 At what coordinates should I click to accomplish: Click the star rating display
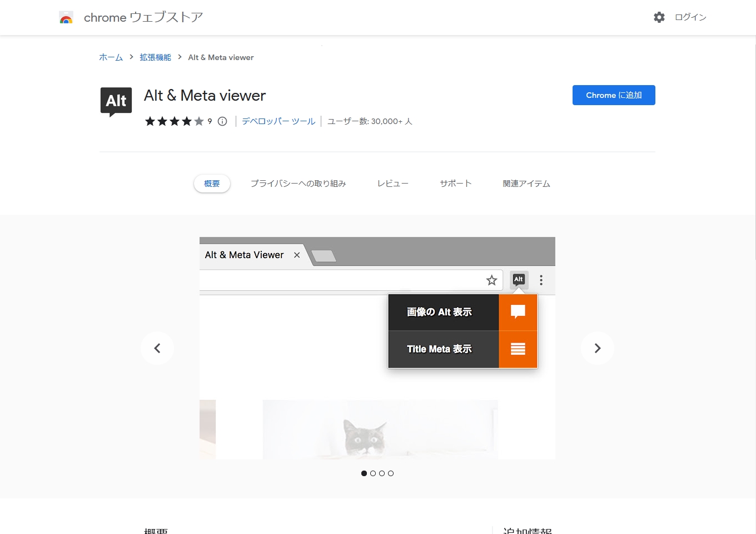click(x=174, y=121)
